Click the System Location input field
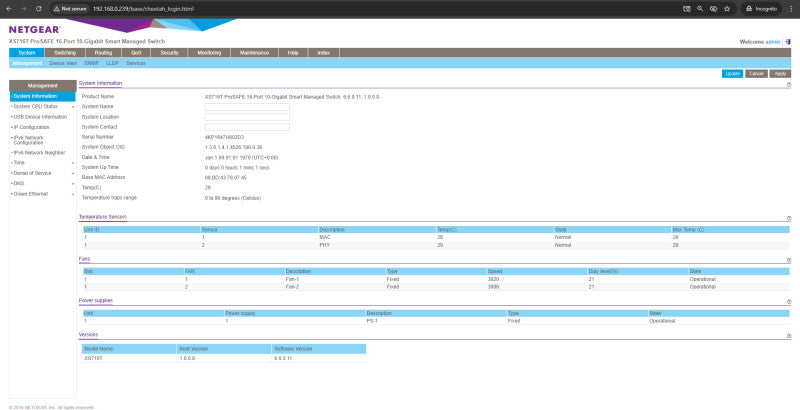800x410 pixels. coord(247,117)
